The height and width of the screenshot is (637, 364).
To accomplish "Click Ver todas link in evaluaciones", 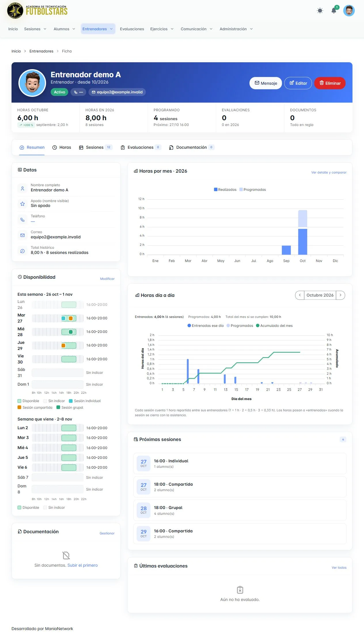I will [339, 568].
